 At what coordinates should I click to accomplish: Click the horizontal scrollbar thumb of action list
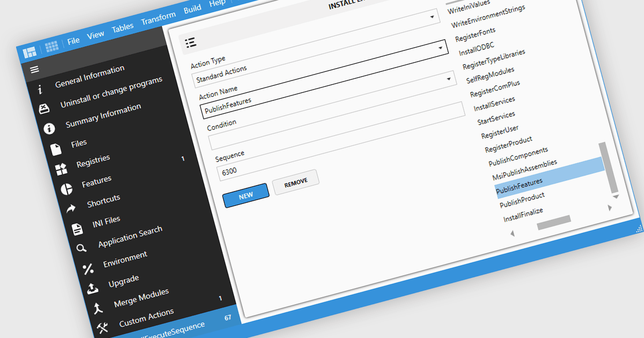point(554,223)
